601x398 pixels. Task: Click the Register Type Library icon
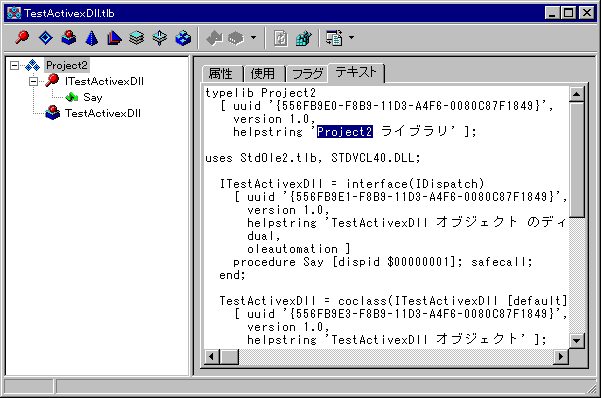click(x=304, y=38)
